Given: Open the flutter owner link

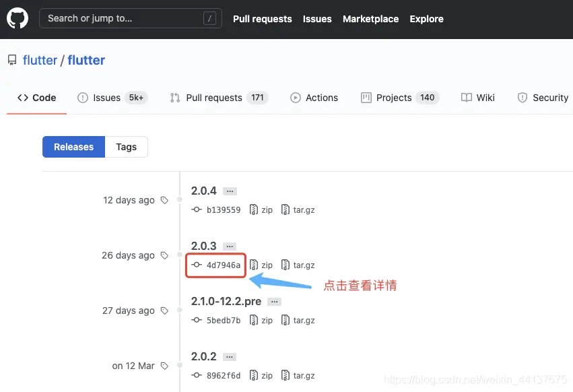Looking at the screenshot, I should click(x=40, y=60).
